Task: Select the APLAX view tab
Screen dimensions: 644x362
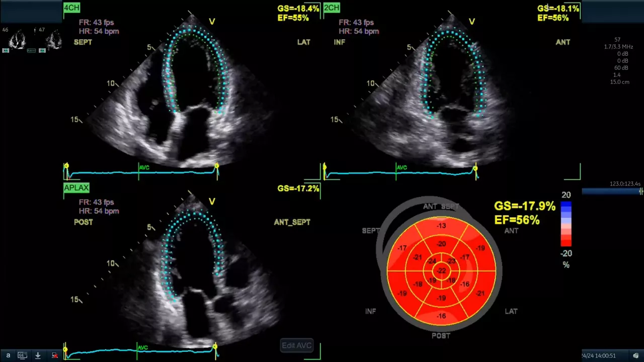Action: click(76, 188)
